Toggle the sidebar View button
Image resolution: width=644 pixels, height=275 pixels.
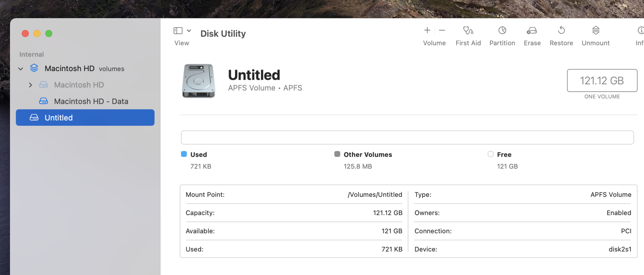click(x=178, y=31)
